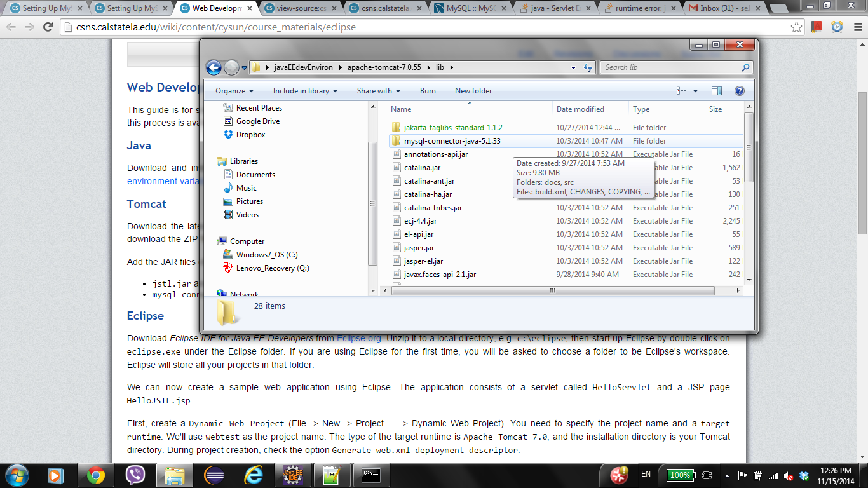Expand the Include in library menu
868x488 pixels.
point(305,91)
